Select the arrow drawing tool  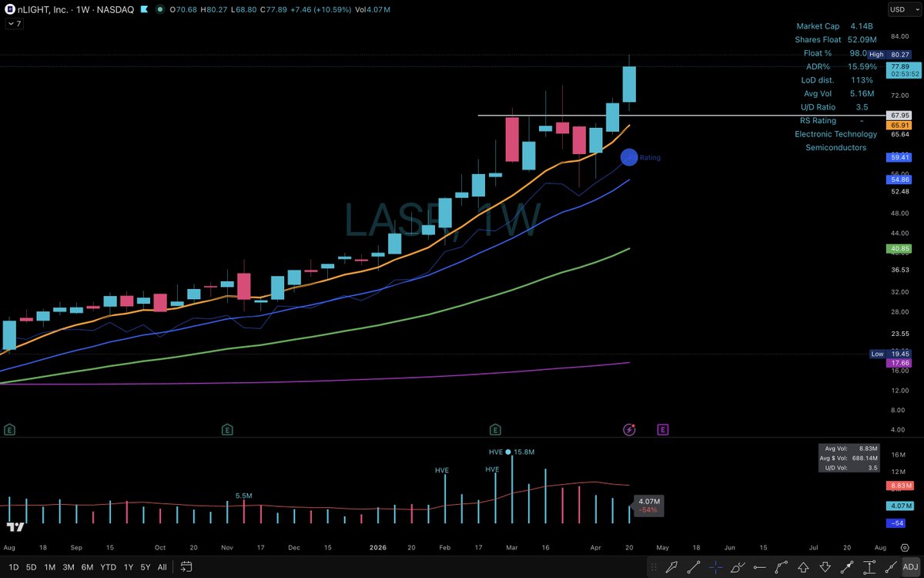click(x=671, y=567)
